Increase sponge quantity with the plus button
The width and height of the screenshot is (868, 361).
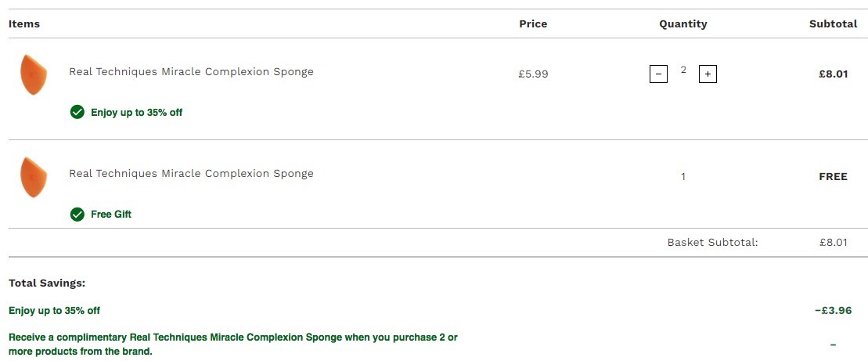(x=708, y=74)
